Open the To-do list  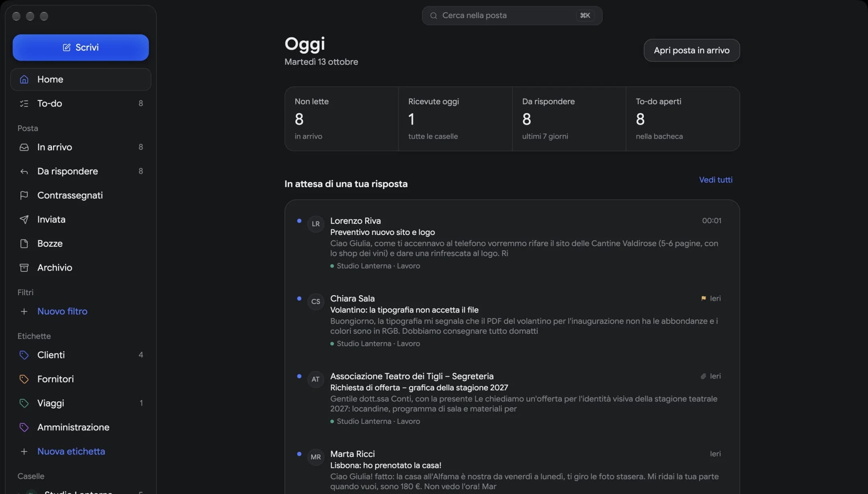pyautogui.click(x=80, y=104)
